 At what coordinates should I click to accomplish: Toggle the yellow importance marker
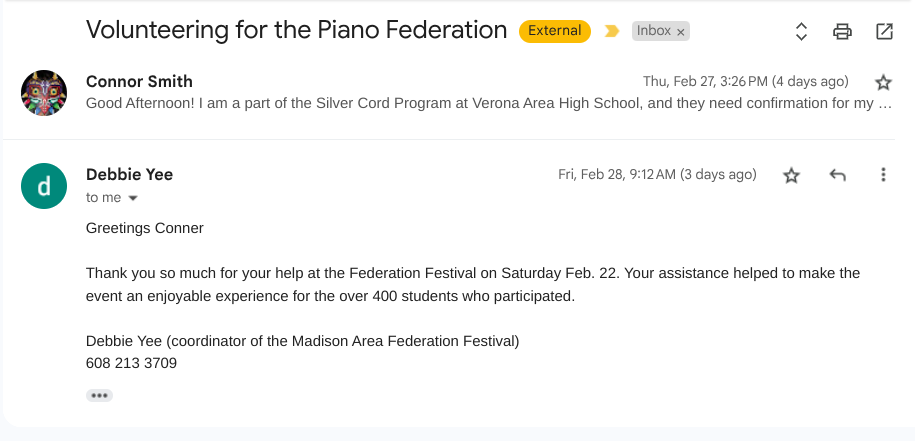pyautogui.click(x=611, y=31)
